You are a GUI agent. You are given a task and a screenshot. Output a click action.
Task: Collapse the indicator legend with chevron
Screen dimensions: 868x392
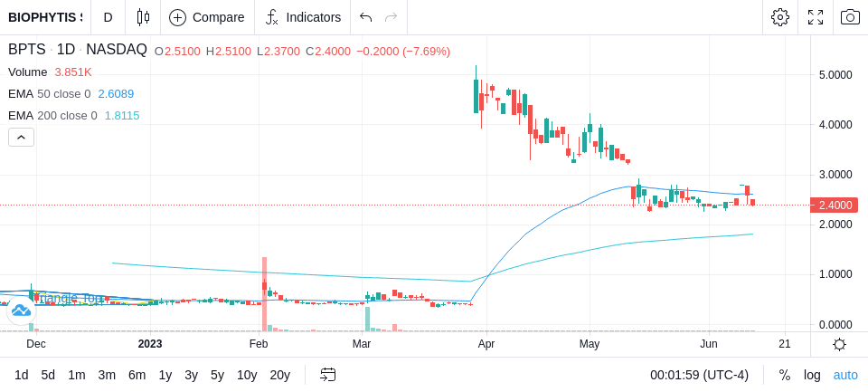pos(21,137)
